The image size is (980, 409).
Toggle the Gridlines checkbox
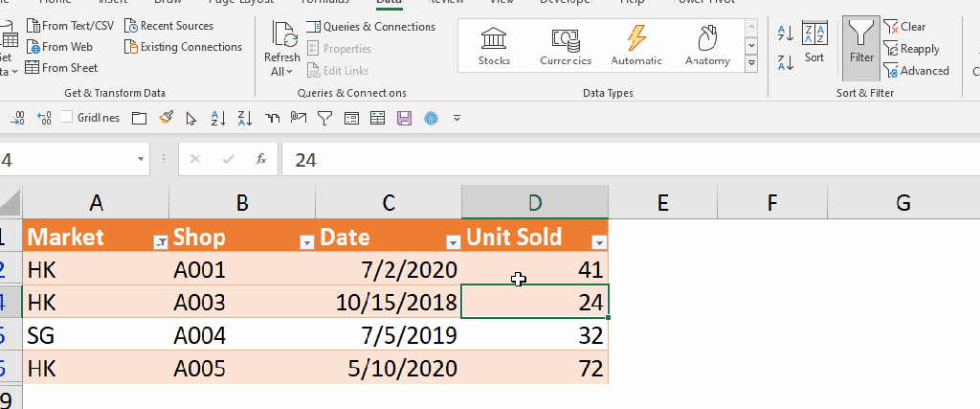coord(67,118)
